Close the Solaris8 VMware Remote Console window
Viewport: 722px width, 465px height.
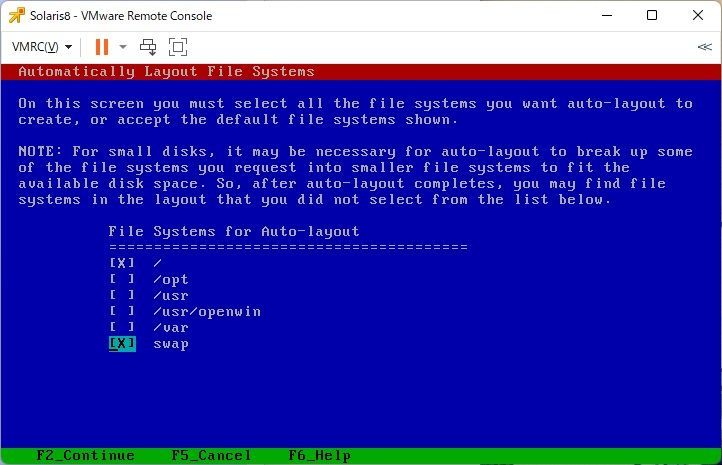[698, 15]
